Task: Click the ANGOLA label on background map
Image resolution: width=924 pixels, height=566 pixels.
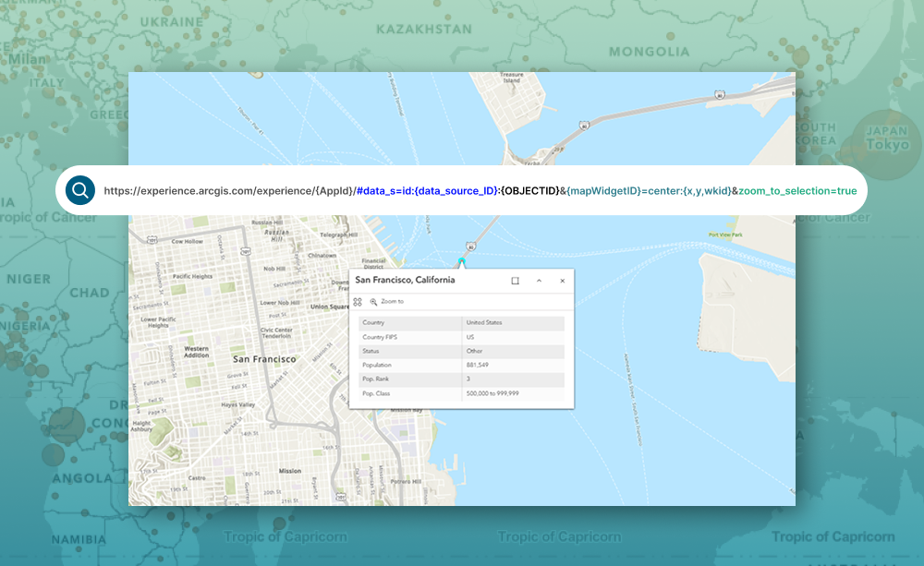Action: (x=82, y=478)
